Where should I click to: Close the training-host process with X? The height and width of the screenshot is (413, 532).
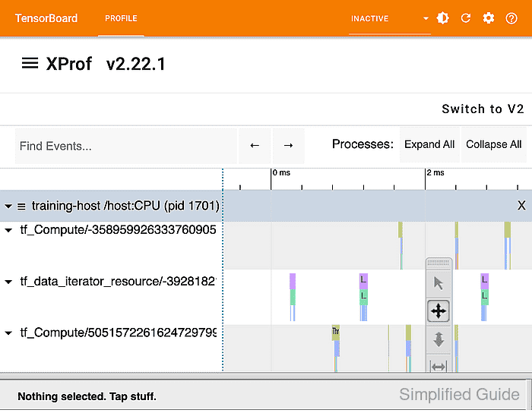521,205
